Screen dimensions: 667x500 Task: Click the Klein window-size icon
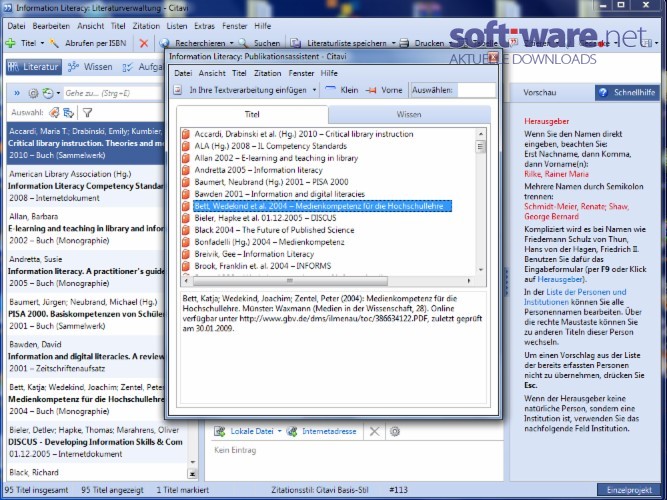331,90
